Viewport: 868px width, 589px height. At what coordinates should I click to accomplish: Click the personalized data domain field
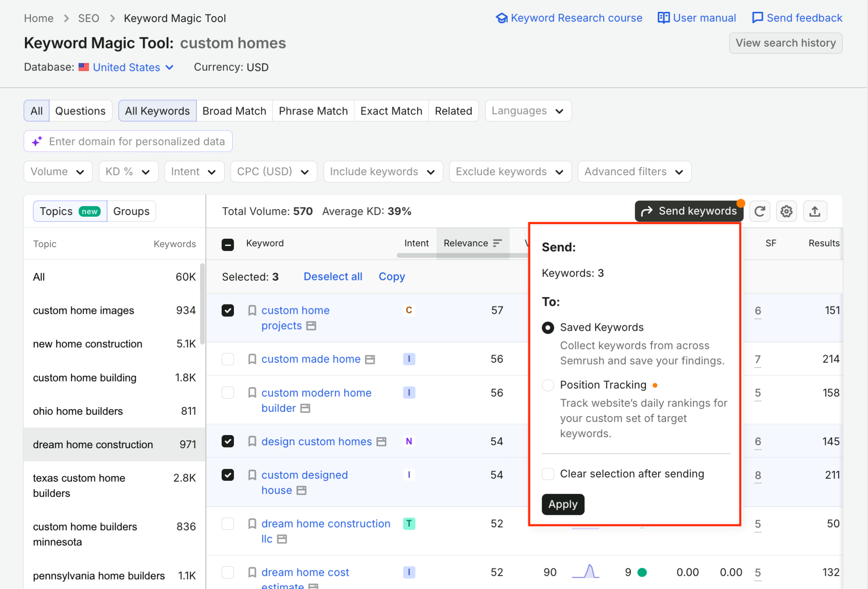(128, 141)
